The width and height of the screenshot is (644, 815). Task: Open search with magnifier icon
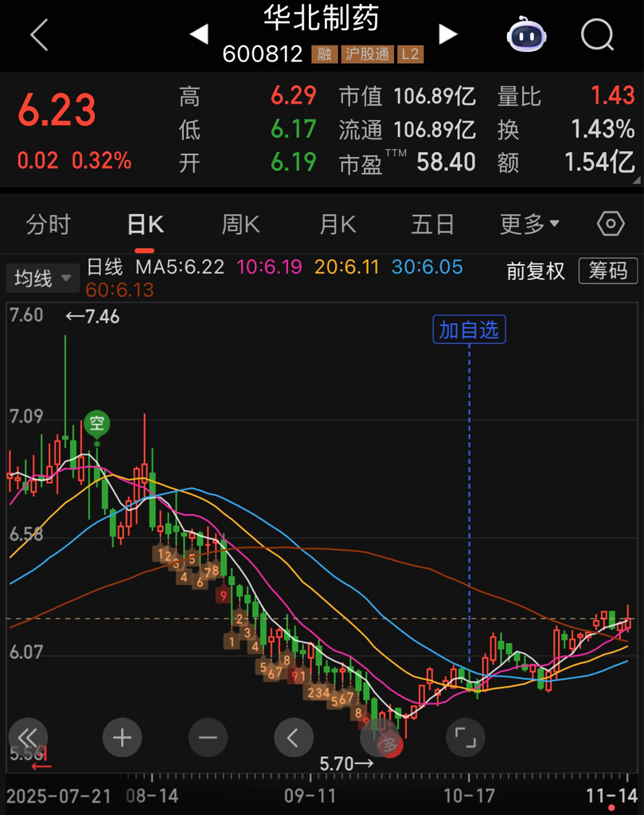click(x=598, y=35)
